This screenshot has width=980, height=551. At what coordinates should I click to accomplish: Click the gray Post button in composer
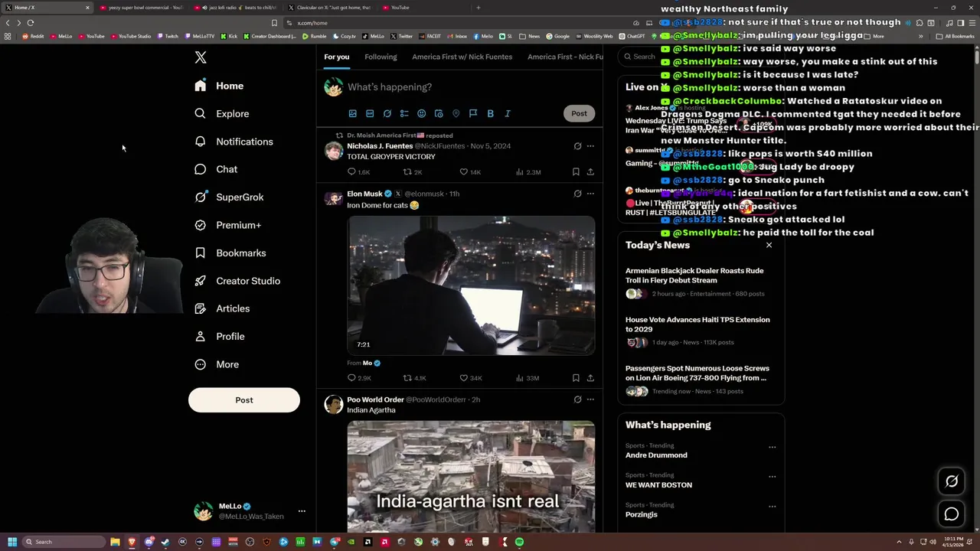[x=579, y=113]
